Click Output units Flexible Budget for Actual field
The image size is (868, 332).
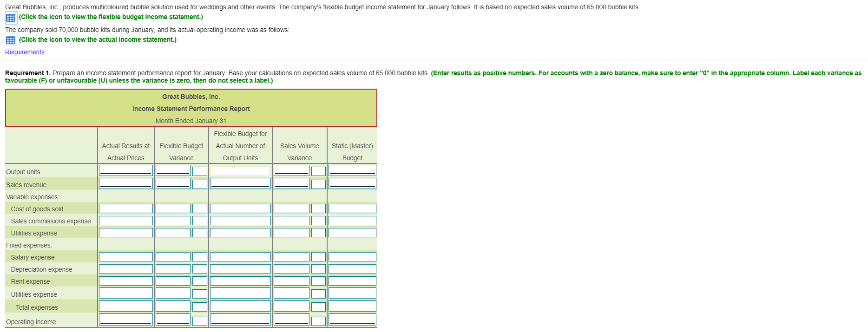[x=240, y=171]
